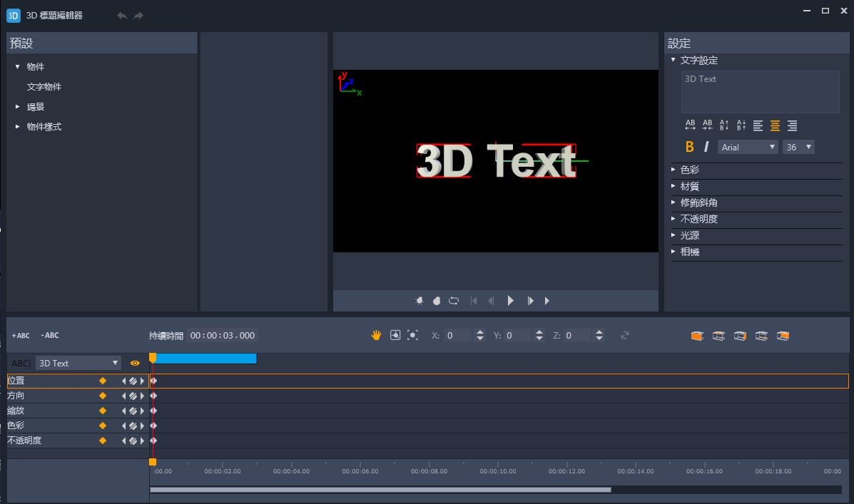Open the Arial font dropdown
Screen dimensions: 854x504
click(747, 147)
